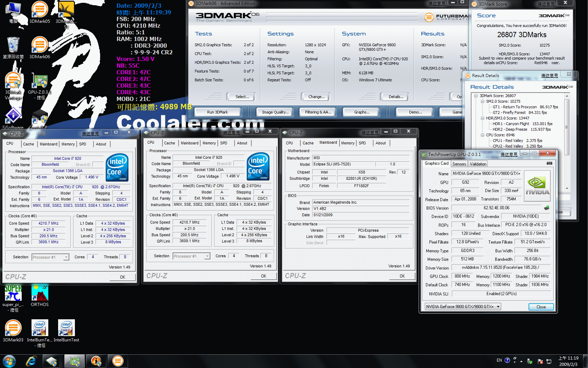Open the GPU-Z 0.3.1 desktop shortcut
Viewport: 588px width, 368px height.
tap(40, 86)
